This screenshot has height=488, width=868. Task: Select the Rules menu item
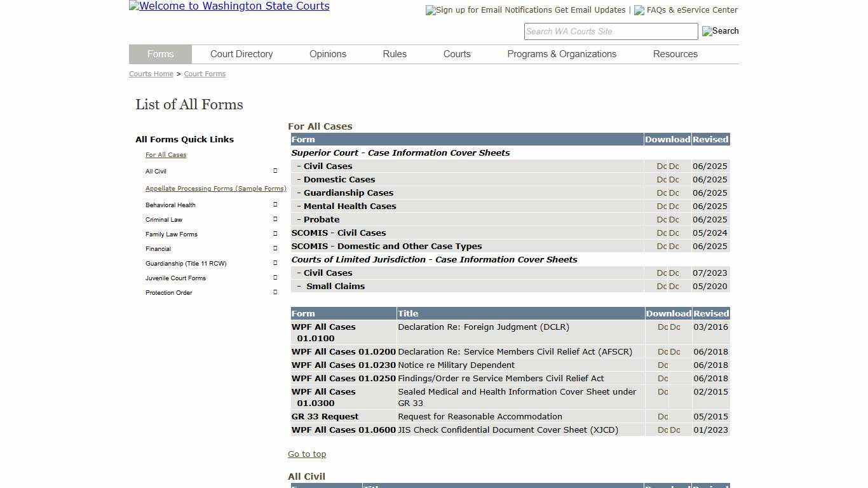coord(394,54)
